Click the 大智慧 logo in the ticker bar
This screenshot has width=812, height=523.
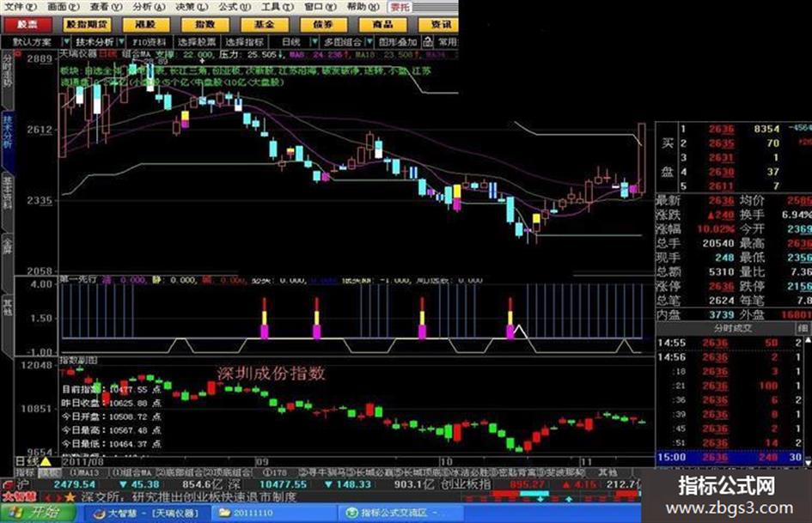[x=19, y=497]
